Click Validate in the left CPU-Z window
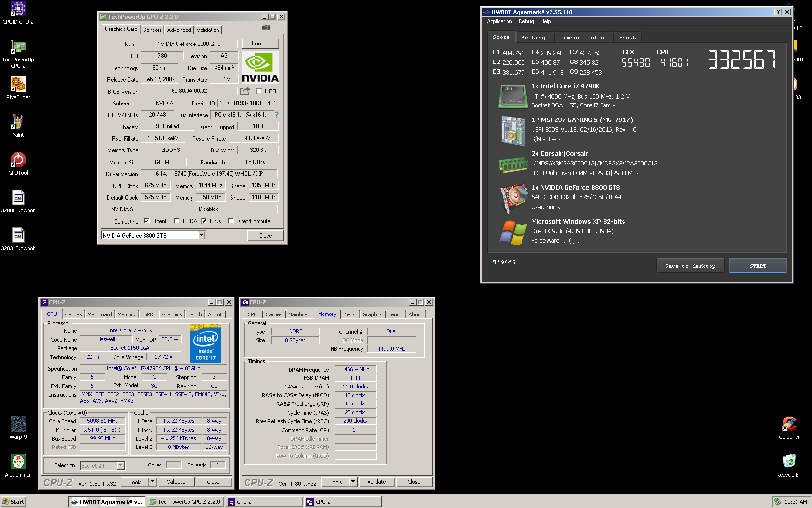812x508 pixels. (x=176, y=482)
